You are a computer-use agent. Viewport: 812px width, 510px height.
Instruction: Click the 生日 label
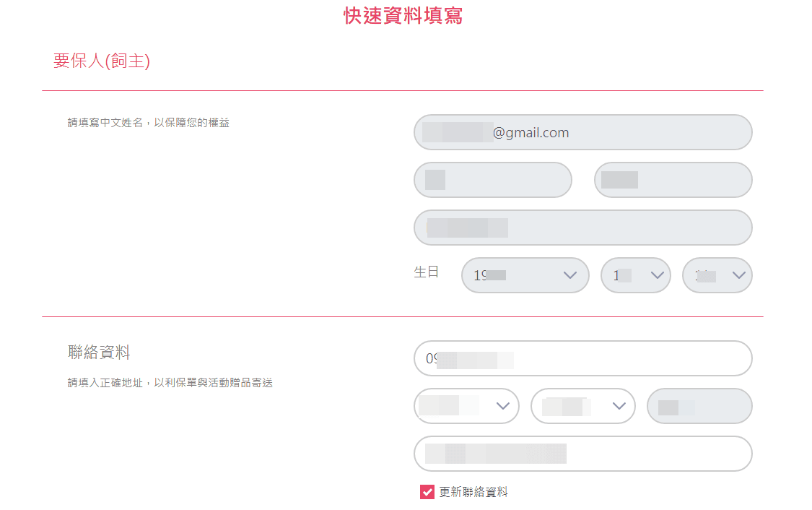pyautogui.click(x=426, y=272)
